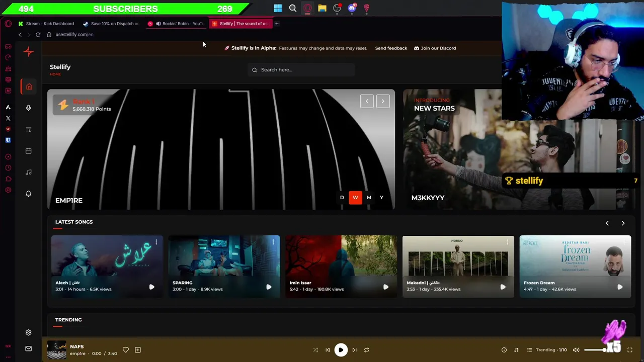
Task: Open the settings gear in Stellify sidebar
Action: (29, 332)
